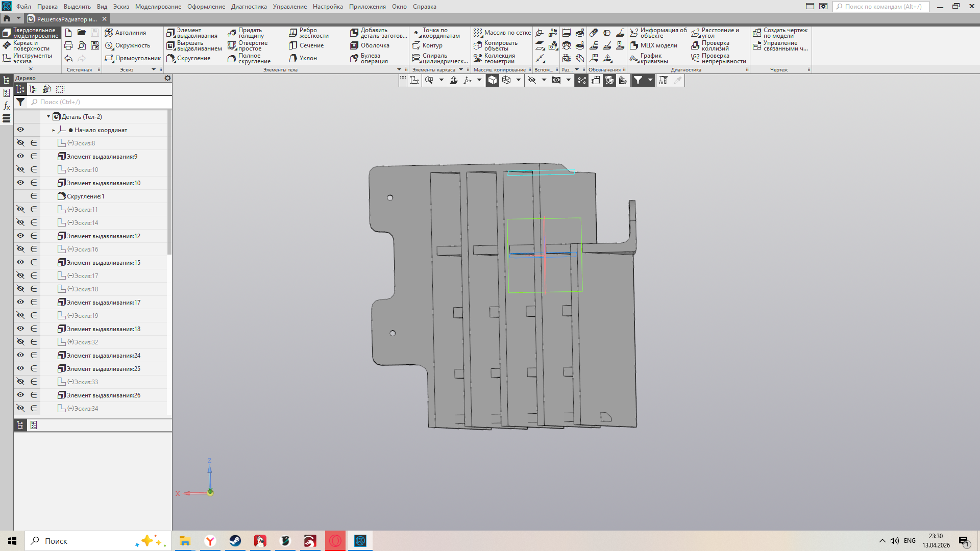Toggle eye icon for Эскиз:10
Screen dimensions: 980x551
pos(20,169)
